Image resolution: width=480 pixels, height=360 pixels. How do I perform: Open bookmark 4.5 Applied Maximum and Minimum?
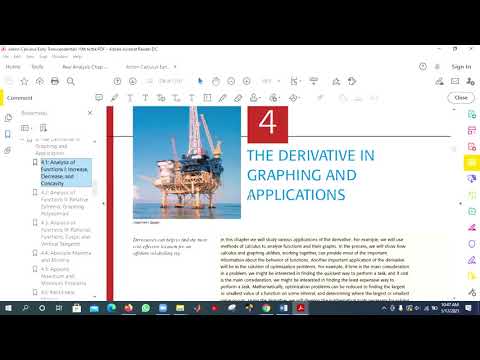click(63, 276)
